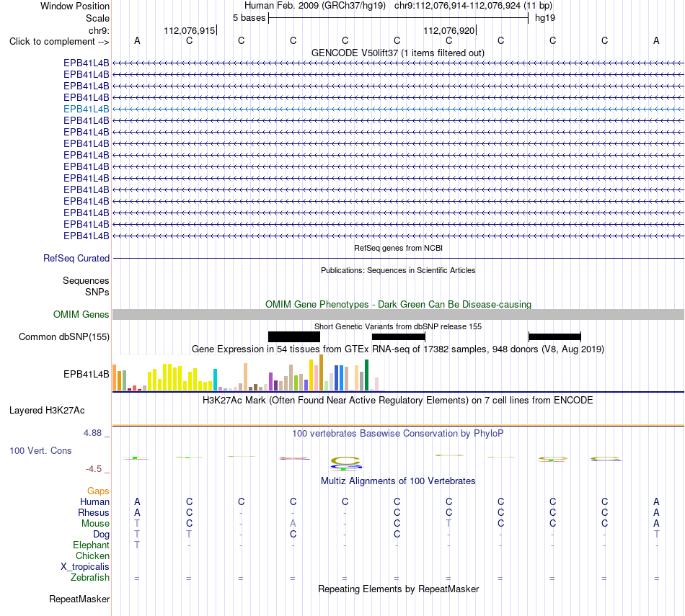
Task: Click 'Repeating Elements by RepeatMasker' title
Action: (x=398, y=589)
